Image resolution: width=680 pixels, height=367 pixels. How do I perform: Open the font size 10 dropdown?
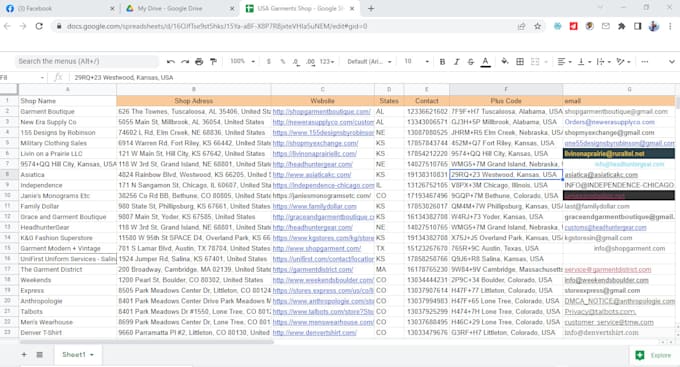coord(416,62)
